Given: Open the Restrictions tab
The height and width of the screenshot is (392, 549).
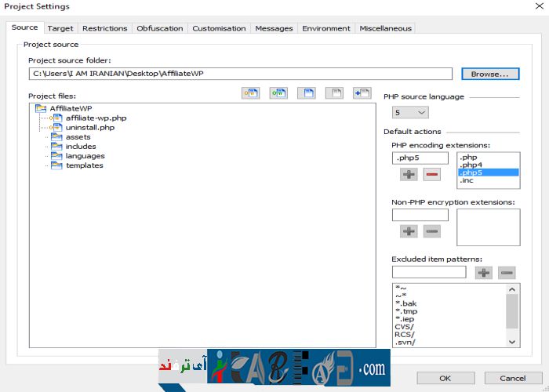Looking at the screenshot, I should pyautogui.click(x=104, y=28).
